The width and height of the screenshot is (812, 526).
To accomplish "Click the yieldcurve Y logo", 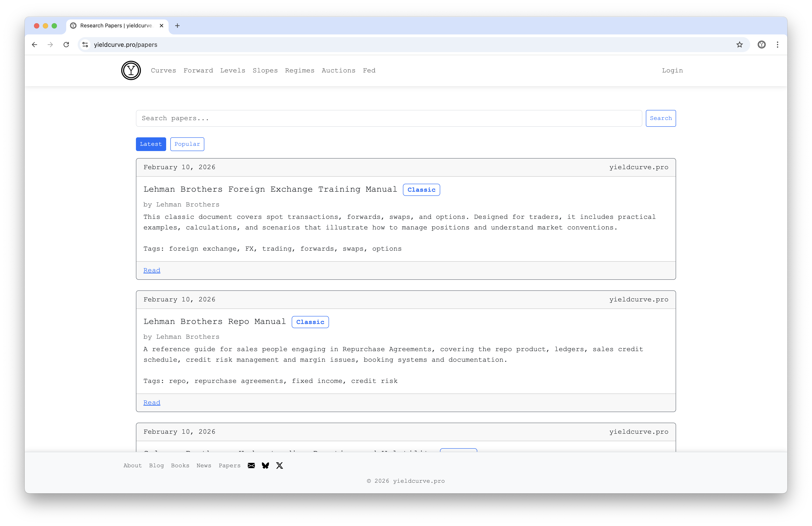I will [x=131, y=70].
